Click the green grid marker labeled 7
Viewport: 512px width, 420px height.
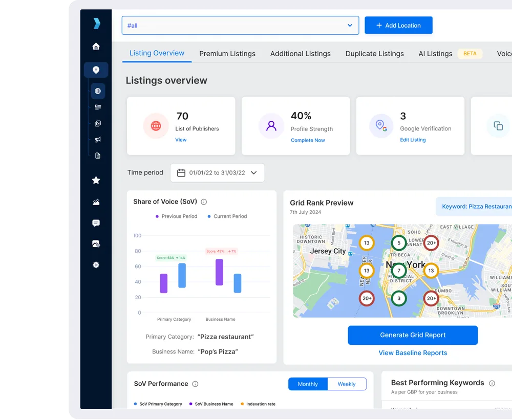click(399, 271)
